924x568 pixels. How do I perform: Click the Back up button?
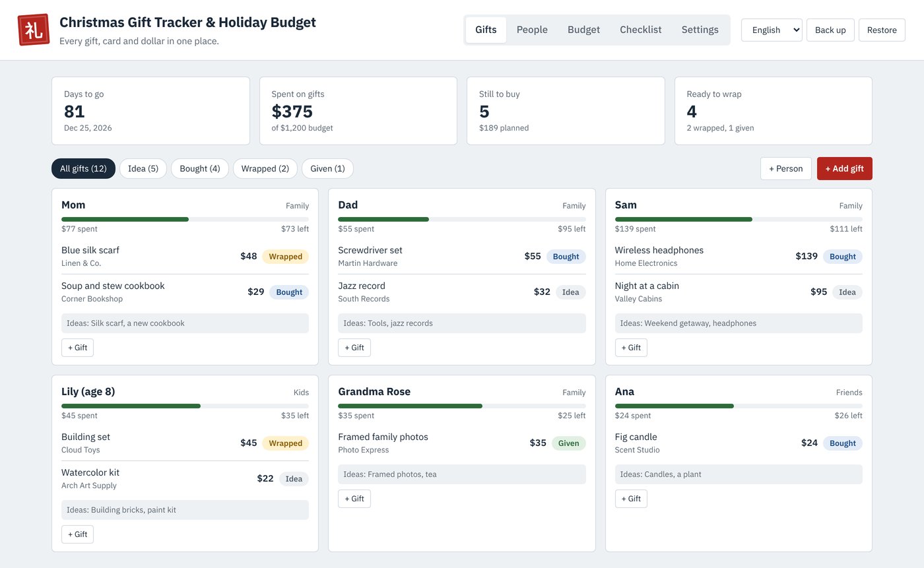coord(830,30)
